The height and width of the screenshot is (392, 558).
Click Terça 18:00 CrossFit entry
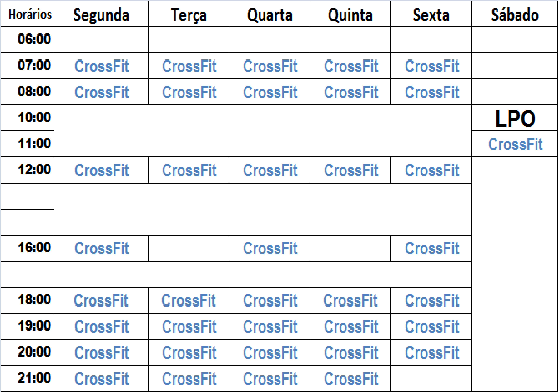188,300
